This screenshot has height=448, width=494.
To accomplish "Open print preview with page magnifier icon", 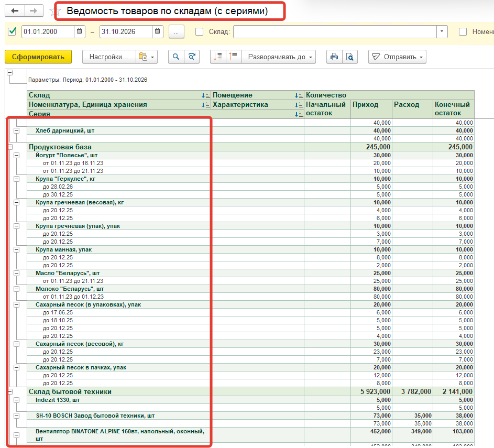I will pyautogui.click(x=350, y=57).
